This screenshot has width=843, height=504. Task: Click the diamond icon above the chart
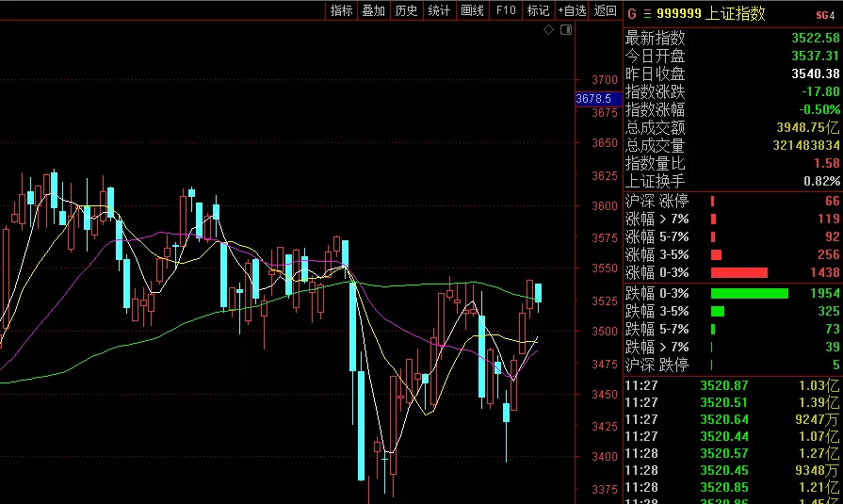(x=550, y=31)
